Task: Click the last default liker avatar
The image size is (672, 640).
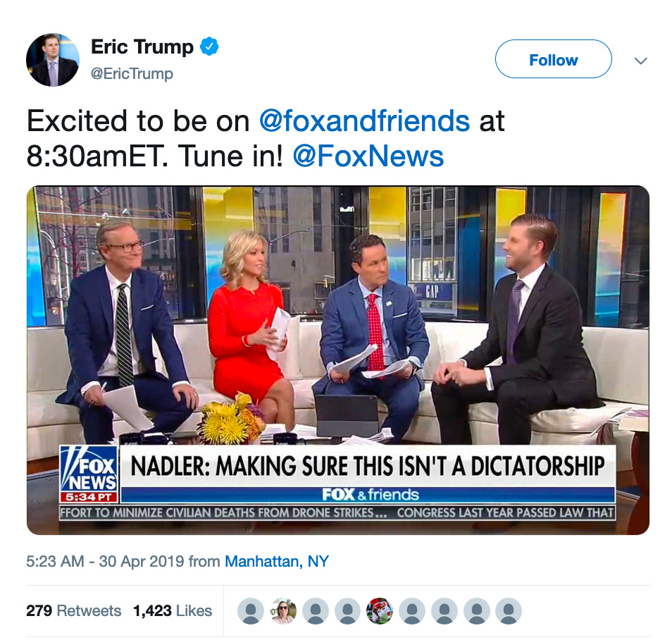Action: point(509,611)
